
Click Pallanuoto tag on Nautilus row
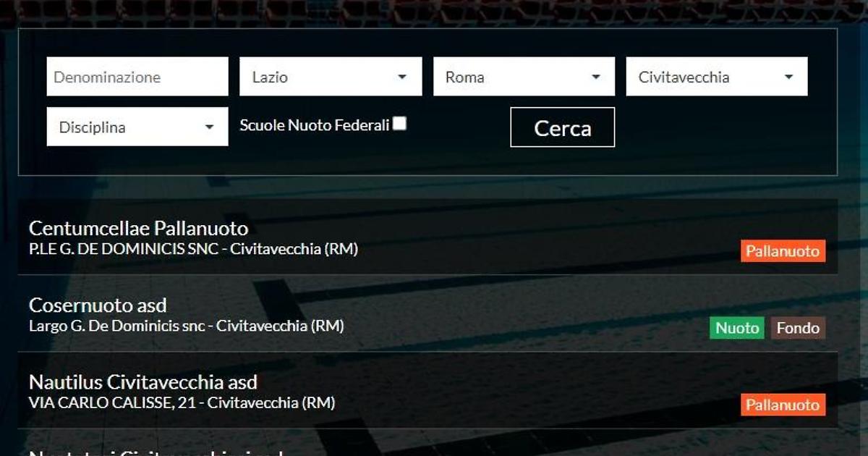coord(783,405)
